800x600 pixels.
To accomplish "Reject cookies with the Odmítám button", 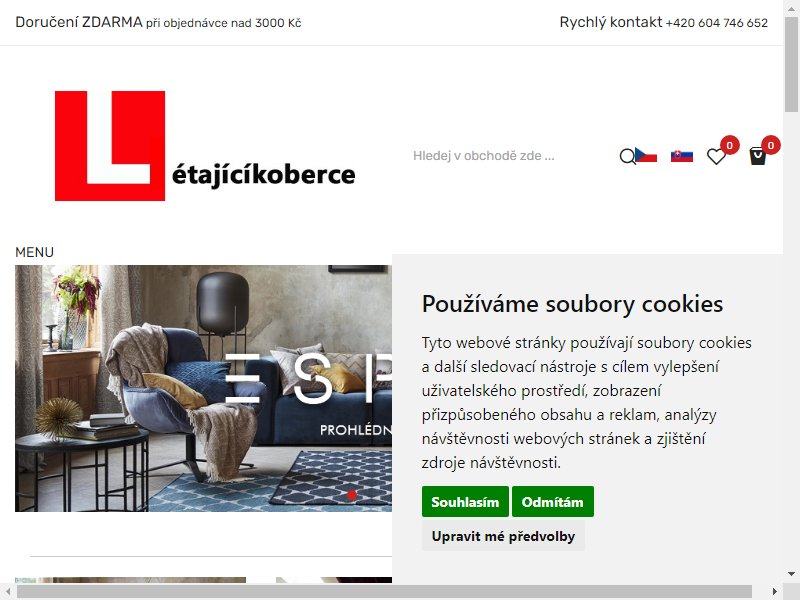I will coord(553,502).
